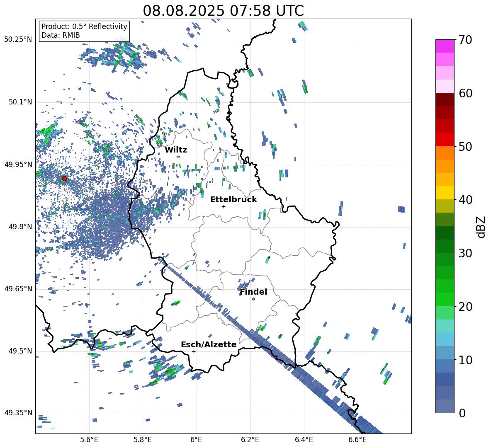Click the 49.8°N latitude label
The image size is (491, 448).
tap(21, 227)
